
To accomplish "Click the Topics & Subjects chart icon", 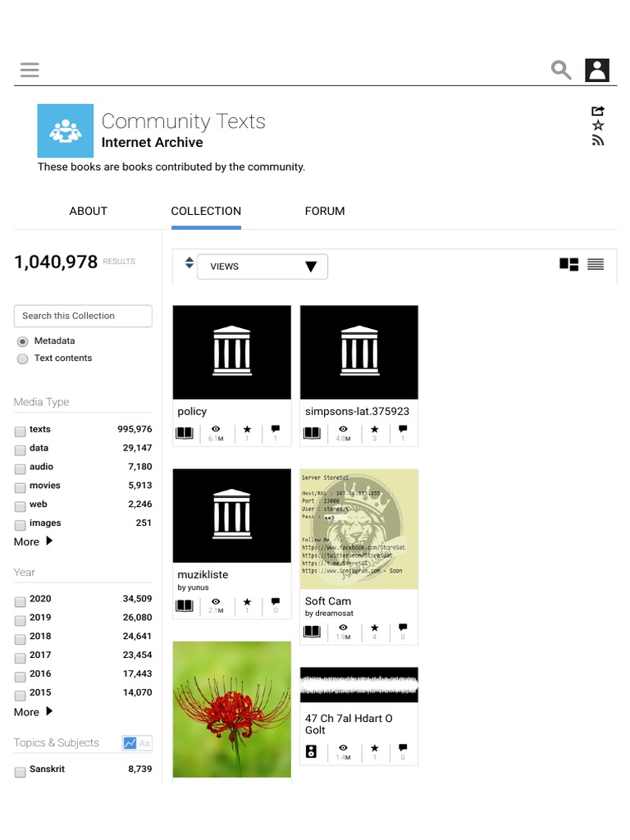I will tap(130, 743).
